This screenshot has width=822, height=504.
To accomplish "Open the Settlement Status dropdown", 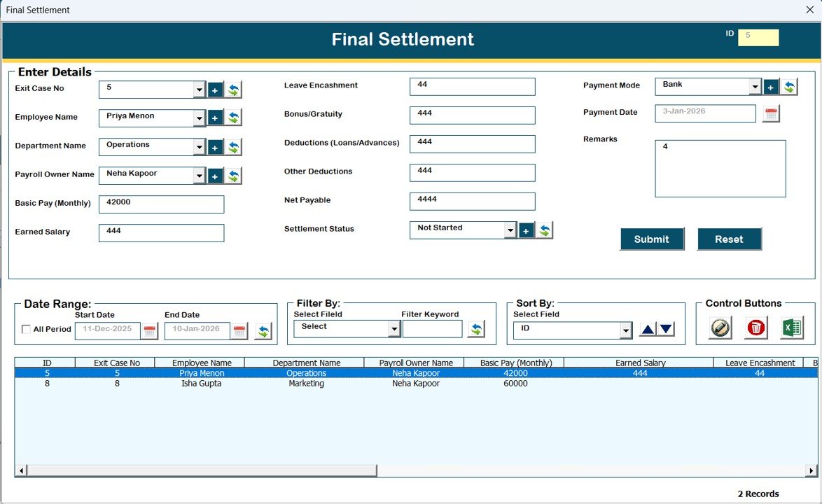I will (x=510, y=229).
